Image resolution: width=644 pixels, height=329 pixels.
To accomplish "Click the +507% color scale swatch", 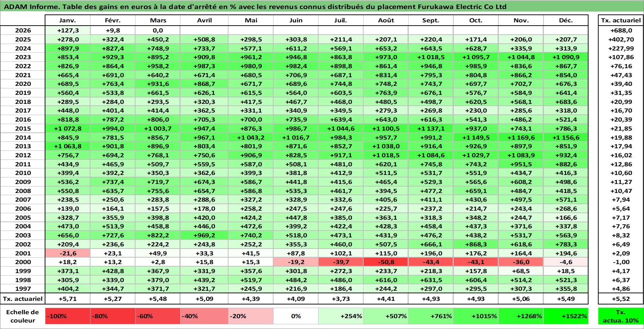I will point(386,316).
